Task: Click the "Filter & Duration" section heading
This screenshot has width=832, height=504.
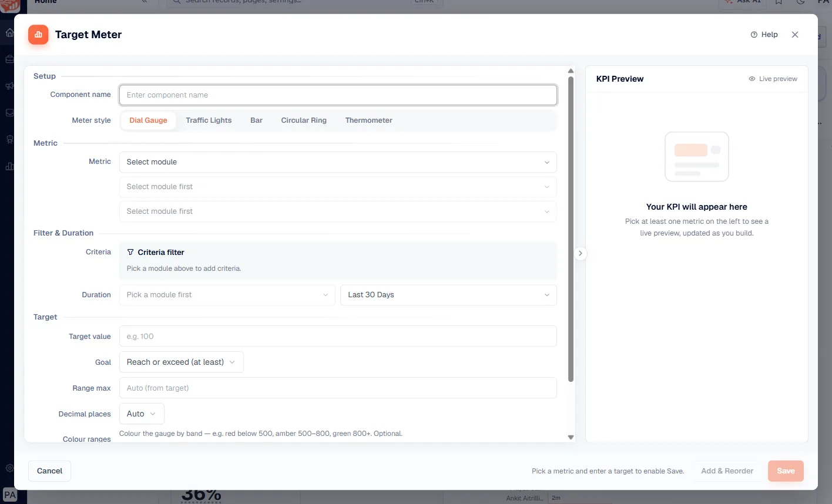Action: (x=63, y=233)
